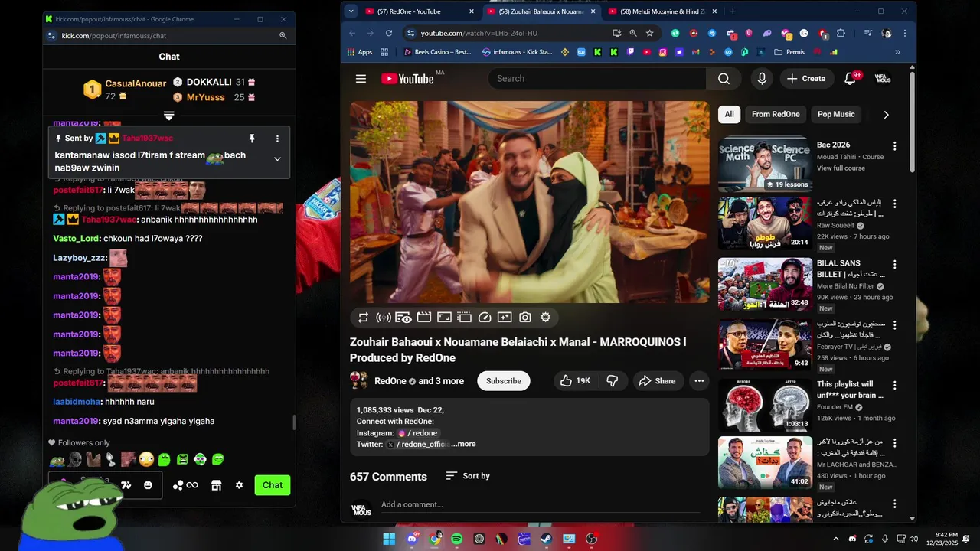Click the pin icon on pinned message
The width and height of the screenshot is (980, 551).
pos(251,139)
